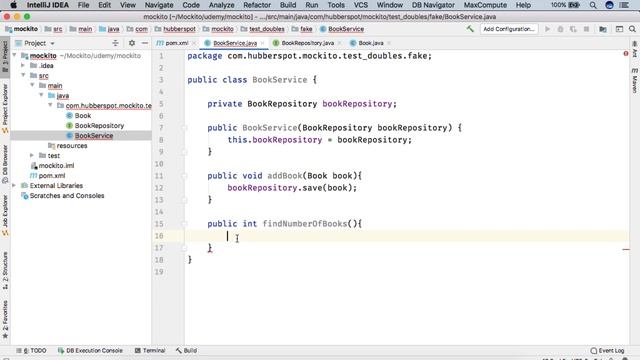Open Project Structure icon in toolbar
The height and width of the screenshot is (360, 640).
(603, 29)
